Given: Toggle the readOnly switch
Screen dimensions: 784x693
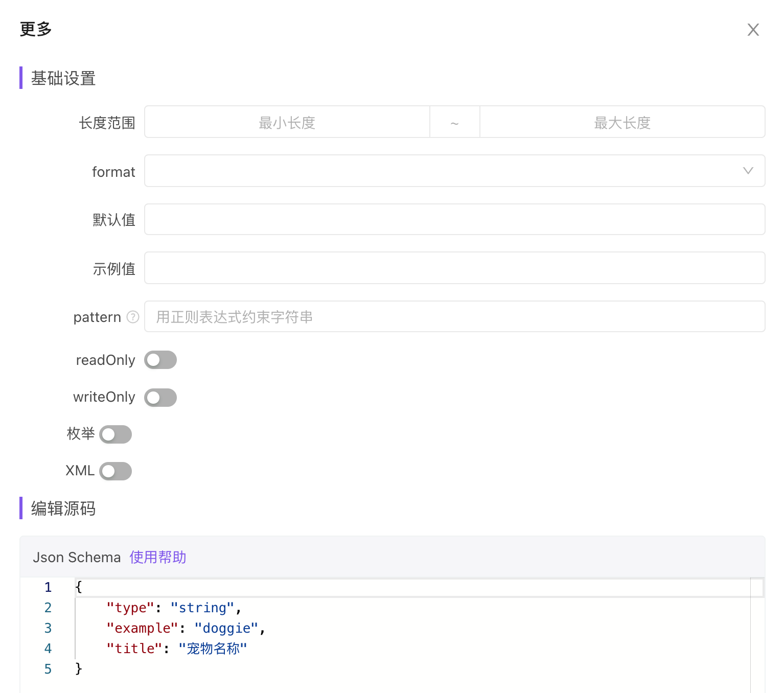Looking at the screenshot, I should (160, 360).
